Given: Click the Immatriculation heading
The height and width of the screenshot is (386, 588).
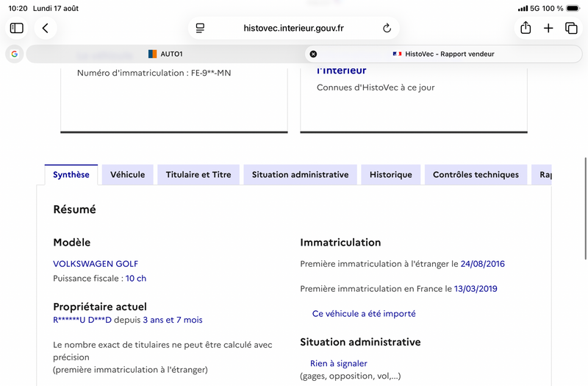Looking at the screenshot, I should click(x=340, y=243).
